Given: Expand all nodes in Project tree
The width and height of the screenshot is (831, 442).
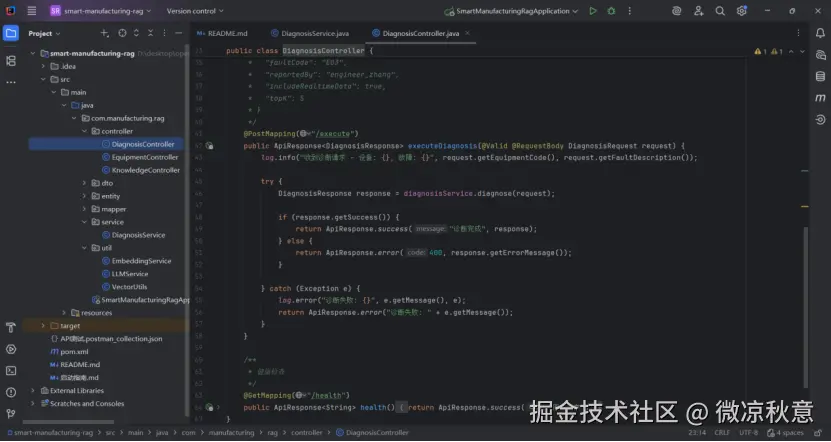Looking at the screenshot, I should tap(136, 33).
